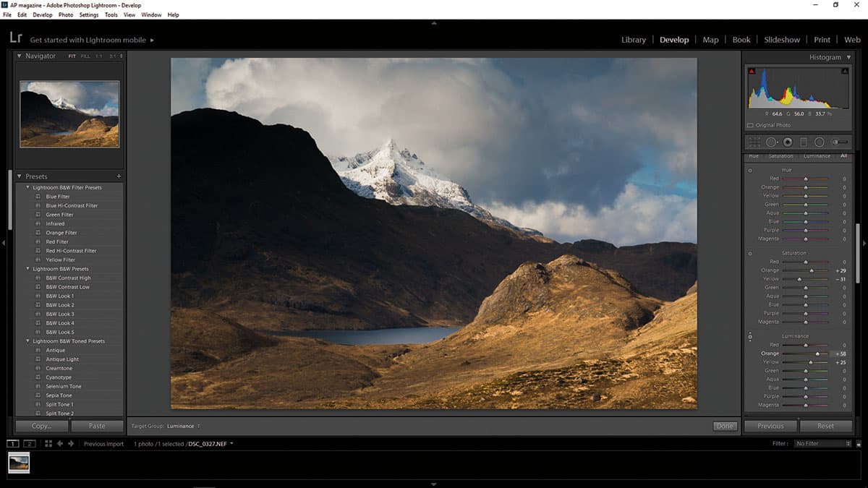The width and height of the screenshot is (868, 488).
Task: Click the Reset button
Action: point(825,426)
